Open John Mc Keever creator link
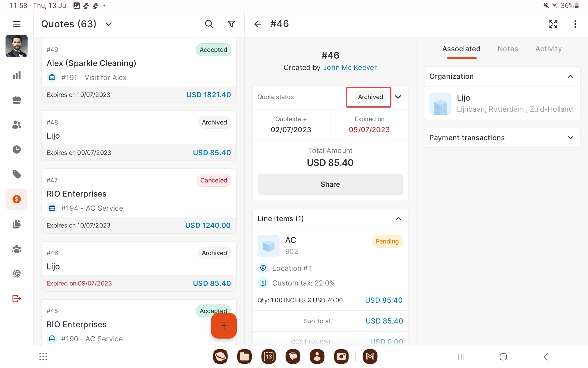Viewport: 588px width, 368px height. 350,67
